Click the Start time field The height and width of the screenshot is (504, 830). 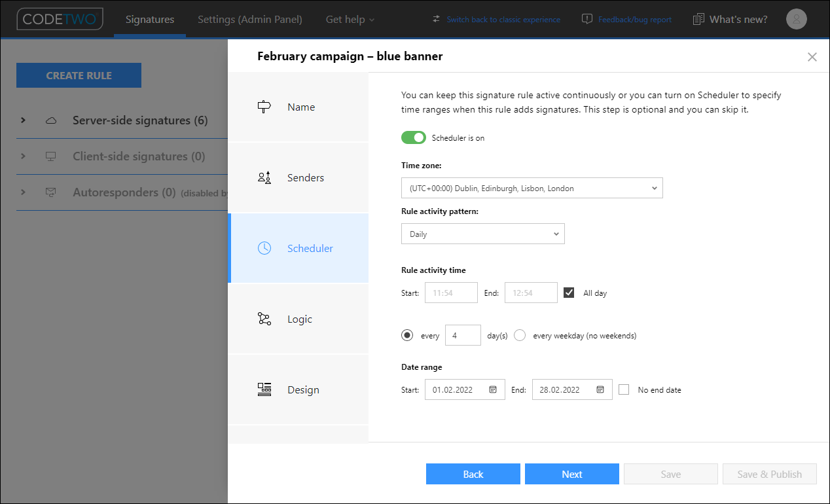451,293
